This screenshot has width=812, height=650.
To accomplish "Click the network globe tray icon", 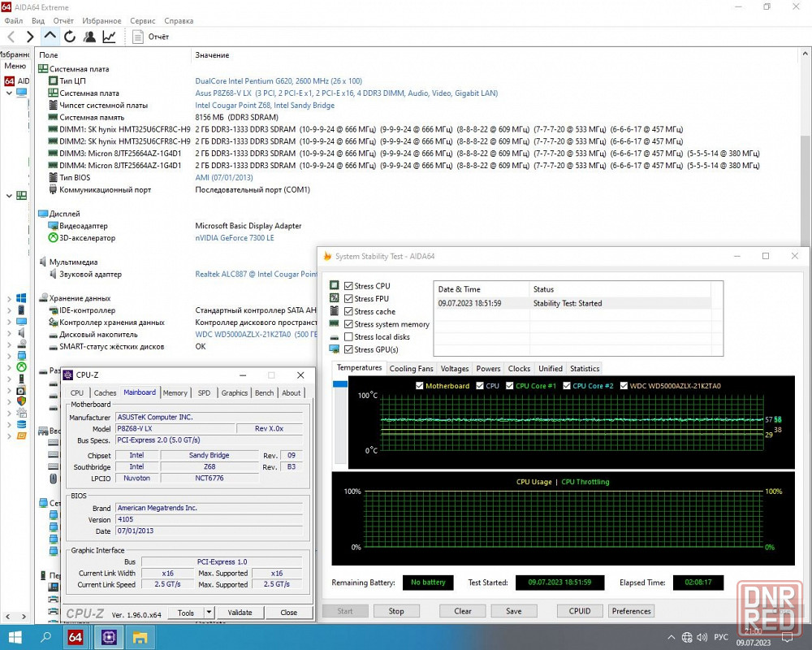I will pyautogui.click(x=687, y=638).
